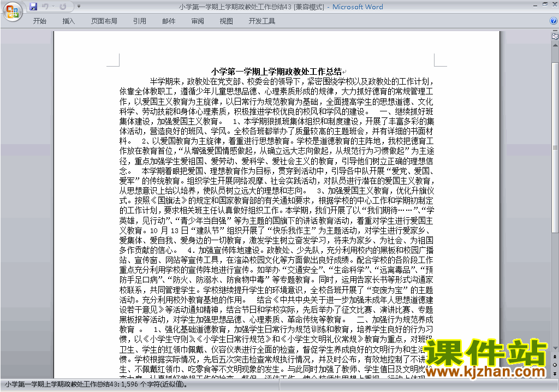Open the 页面布局 ribbon tab
Image resolution: width=559 pixels, height=392 pixels.
point(104,21)
